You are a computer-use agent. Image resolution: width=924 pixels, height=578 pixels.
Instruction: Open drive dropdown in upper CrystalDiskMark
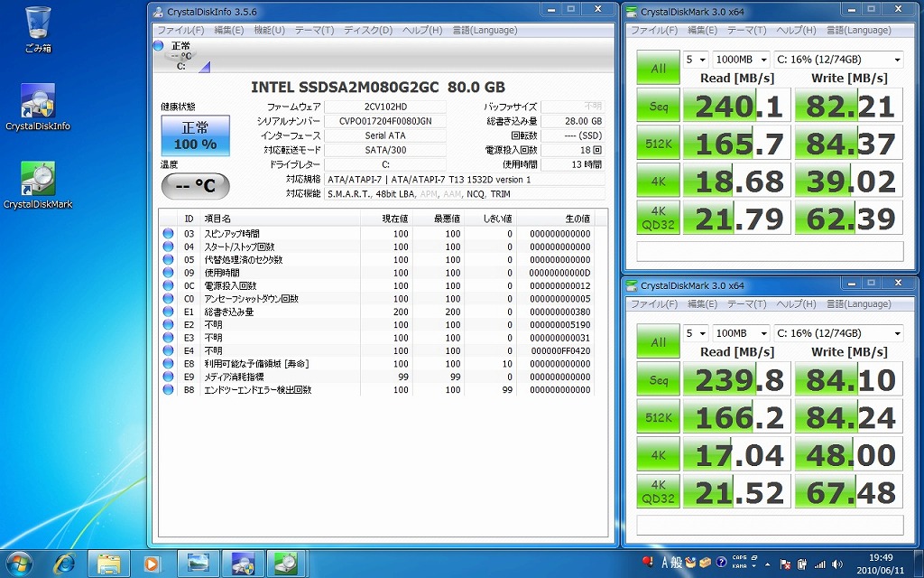click(838, 59)
